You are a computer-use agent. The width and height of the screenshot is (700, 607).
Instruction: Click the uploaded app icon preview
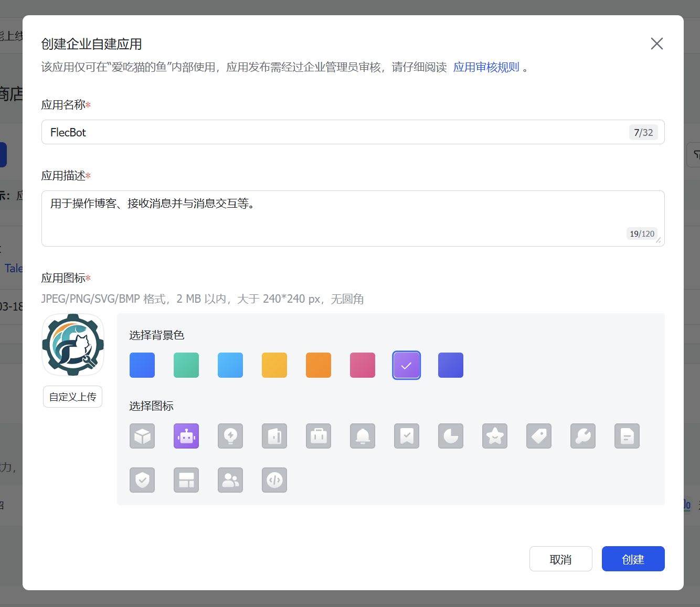click(73, 345)
